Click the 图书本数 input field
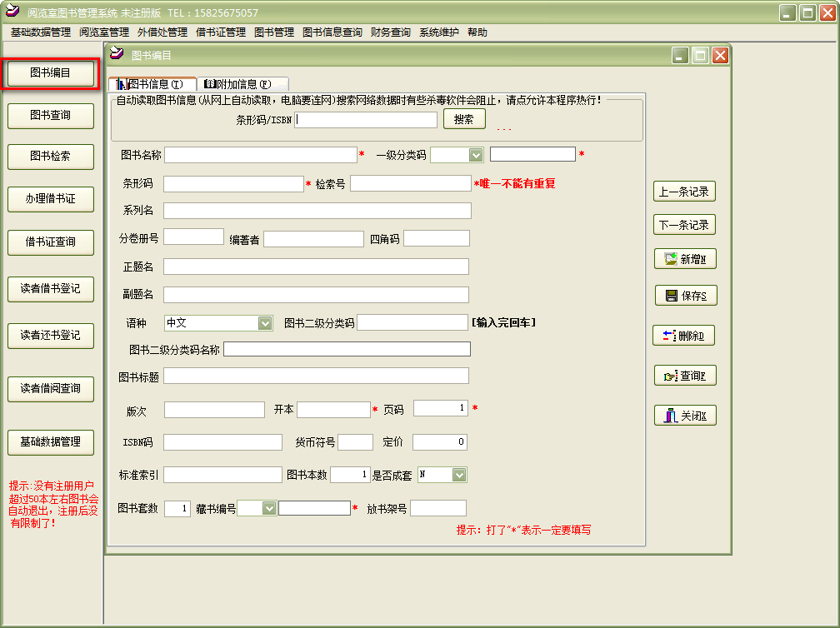 (350, 475)
